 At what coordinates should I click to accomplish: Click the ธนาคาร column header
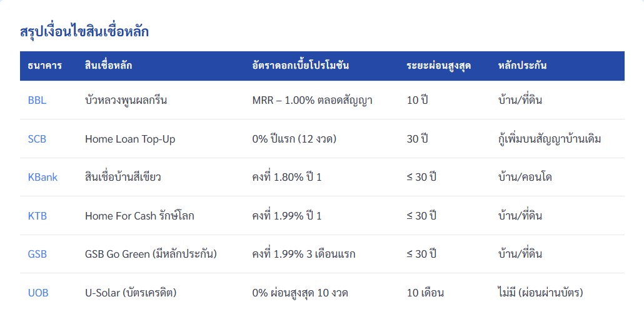click(45, 66)
